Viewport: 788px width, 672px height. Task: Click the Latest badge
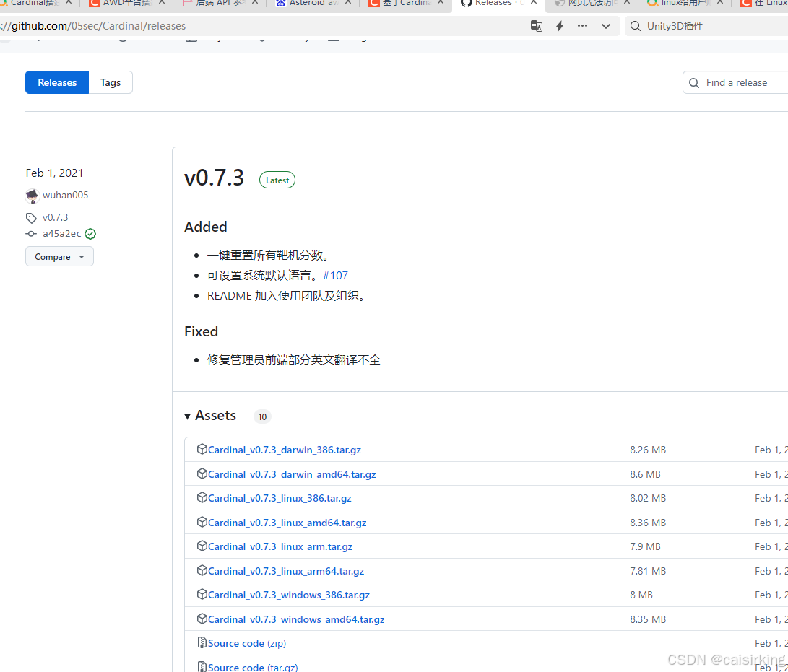pos(277,180)
